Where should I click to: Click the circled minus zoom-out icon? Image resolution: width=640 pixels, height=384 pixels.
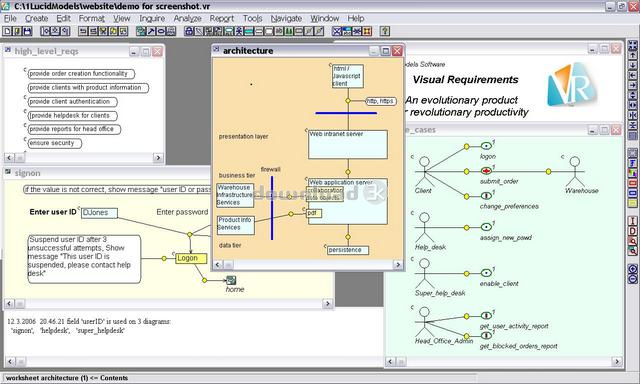(632, 279)
